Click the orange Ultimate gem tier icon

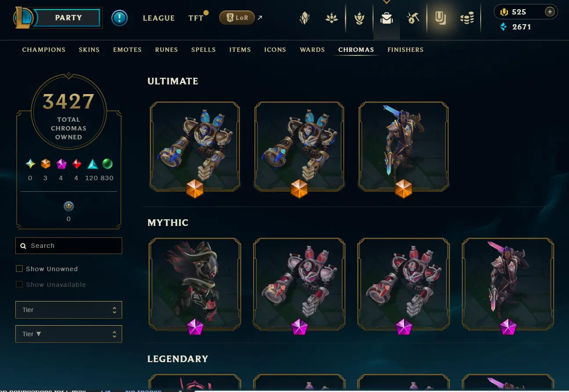click(x=46, y=164)
